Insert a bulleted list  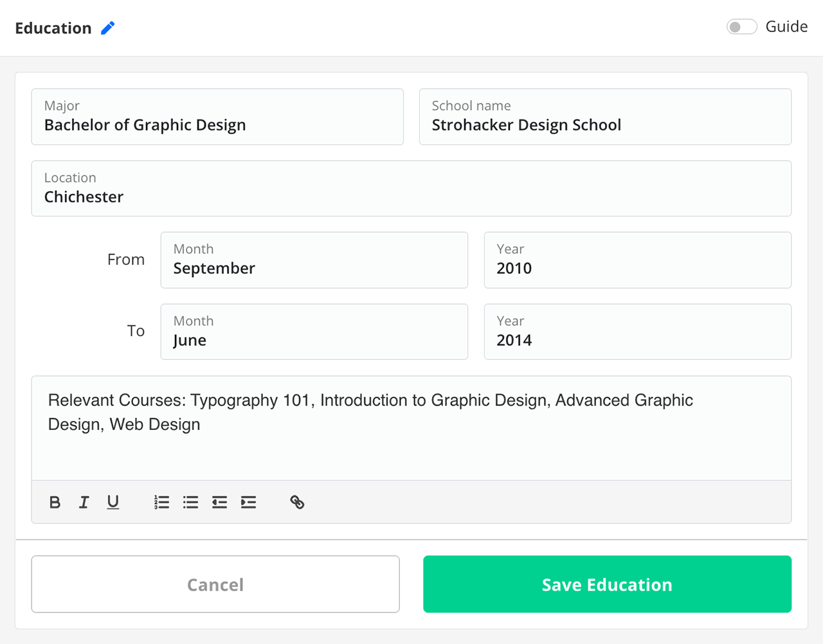(190, 502)
